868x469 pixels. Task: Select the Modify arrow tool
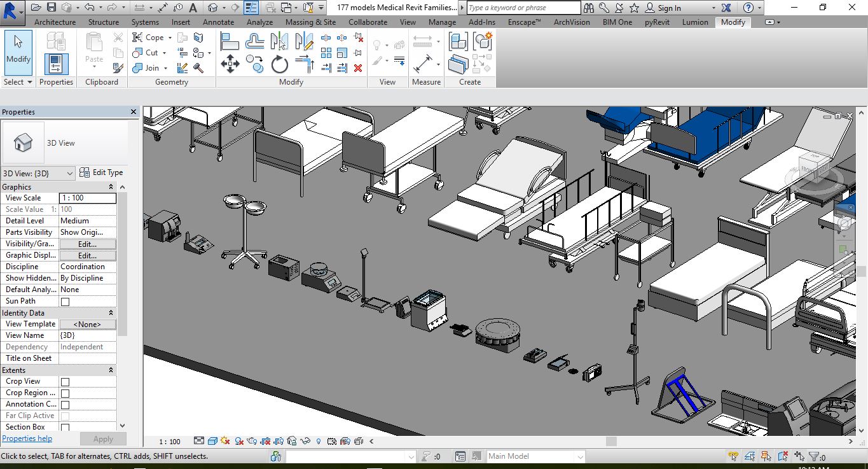pos(18,52)
